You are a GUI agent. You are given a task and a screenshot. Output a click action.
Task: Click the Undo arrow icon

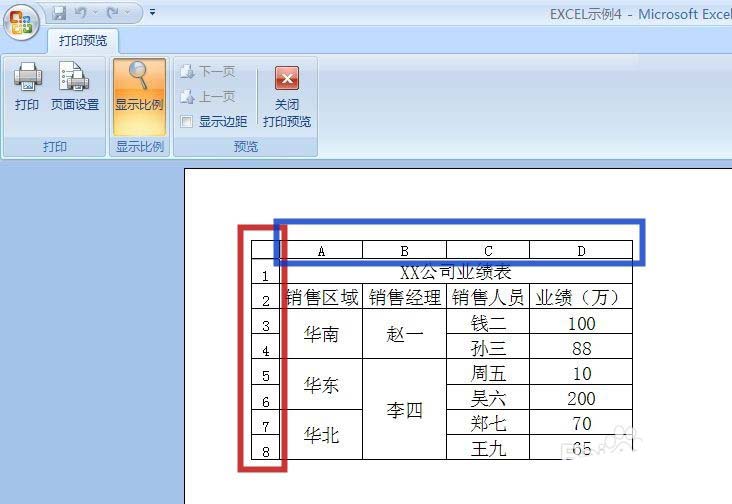(81, 13)
